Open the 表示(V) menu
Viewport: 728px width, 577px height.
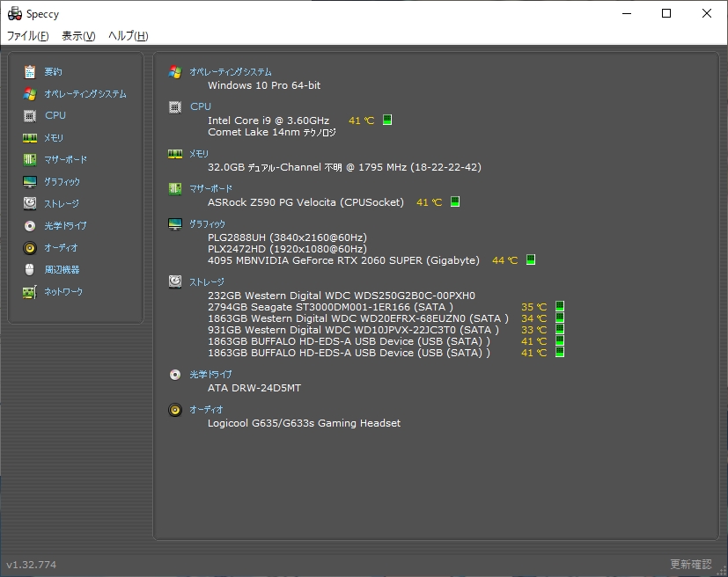point(78,36)
